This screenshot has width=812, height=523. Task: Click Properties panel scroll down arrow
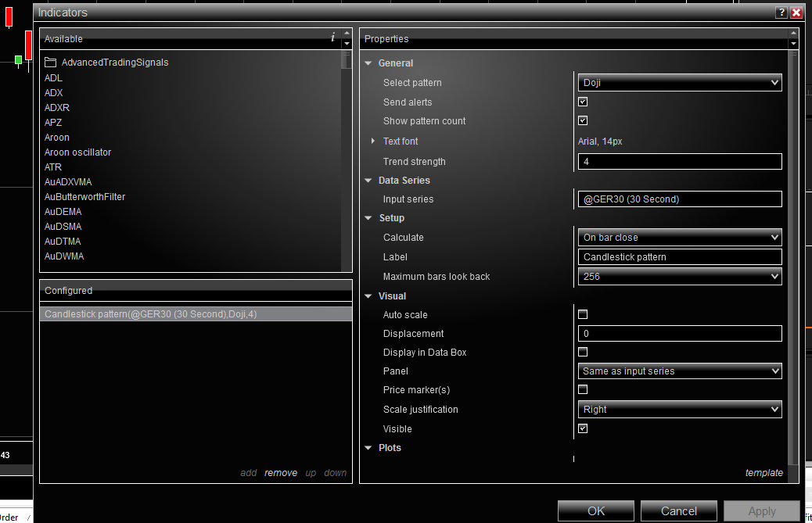(793, 44)
